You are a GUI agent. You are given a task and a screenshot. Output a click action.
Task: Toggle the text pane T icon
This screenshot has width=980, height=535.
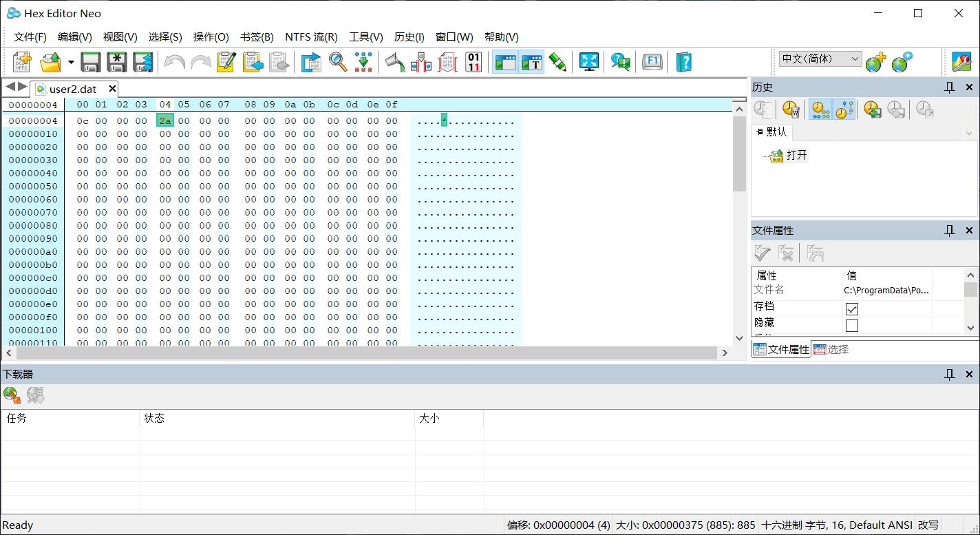pyautogui.click(x=532, y=62)
